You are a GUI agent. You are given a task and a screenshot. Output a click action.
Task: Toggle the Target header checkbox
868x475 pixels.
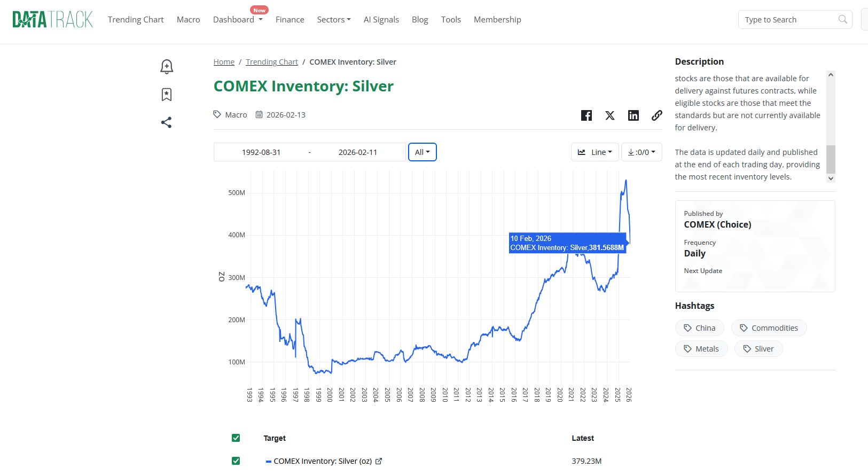(x=236, y=438)
